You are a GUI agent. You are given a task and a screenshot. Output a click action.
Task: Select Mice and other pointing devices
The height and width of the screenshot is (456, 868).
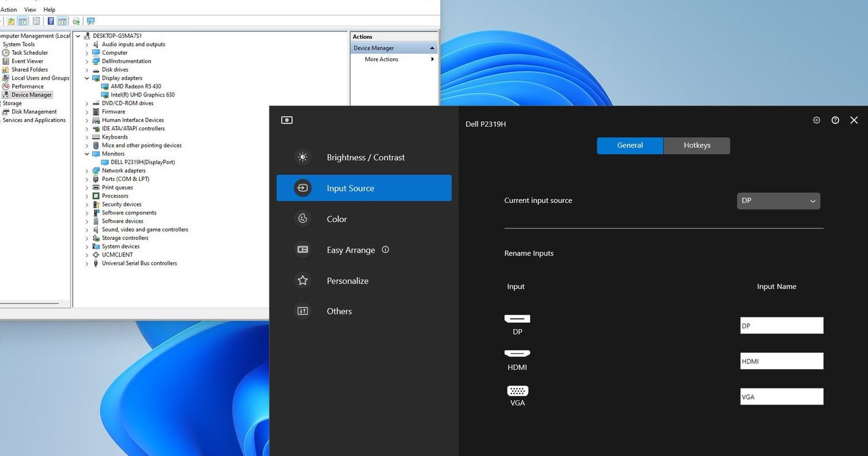[141, 146]
